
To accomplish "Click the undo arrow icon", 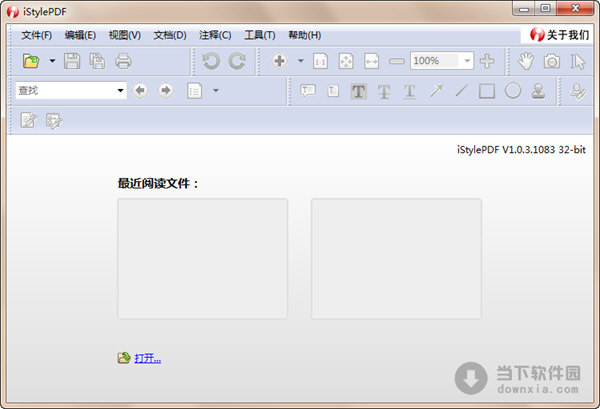I will (x=211, y=61).
